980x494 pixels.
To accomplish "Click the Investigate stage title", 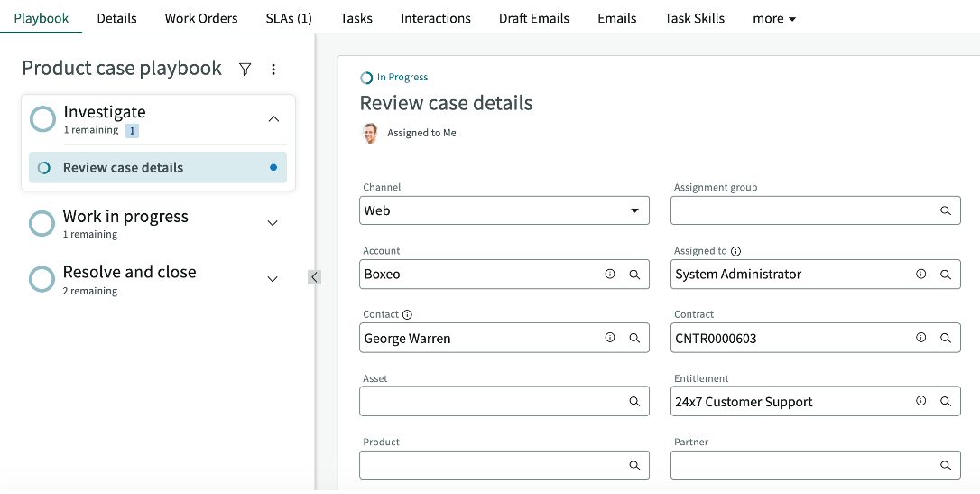I will [105, 112].
